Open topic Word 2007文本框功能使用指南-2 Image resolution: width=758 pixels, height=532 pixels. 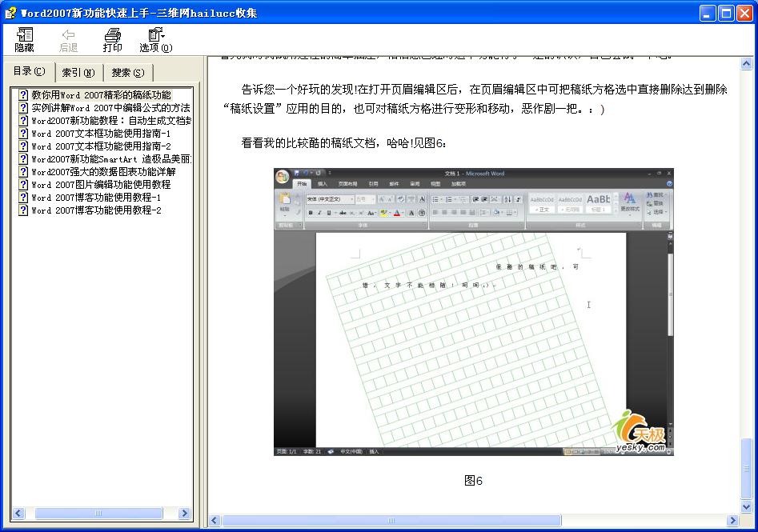(x=101, y=146)
